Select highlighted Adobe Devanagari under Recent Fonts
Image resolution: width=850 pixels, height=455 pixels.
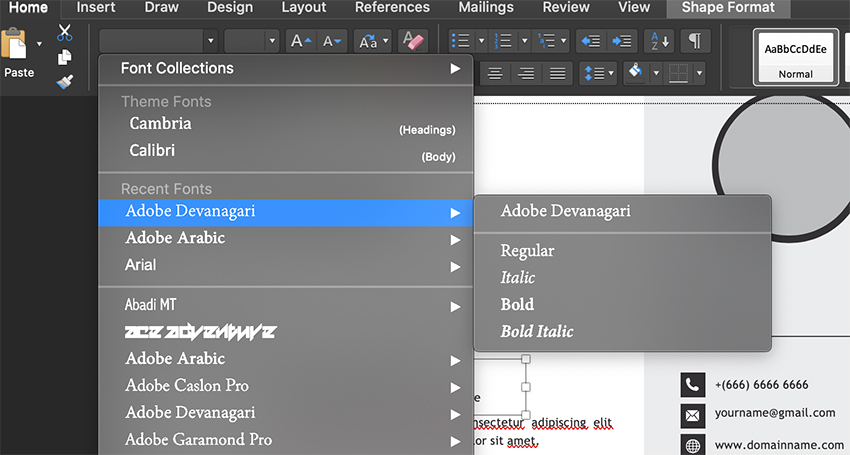coord(286,212)
